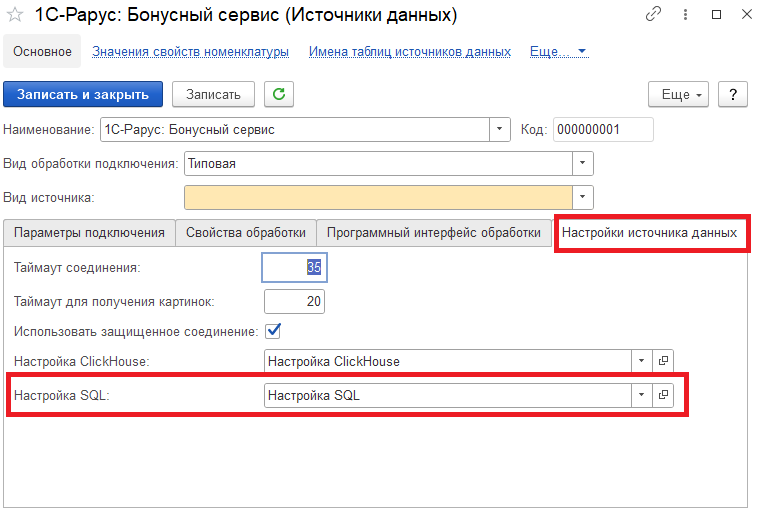The height and width of the screenshot is (517, 759).
Task: Click 'Записать и закрыть' button
Action: pyautogui.click(x=83, y=94)
